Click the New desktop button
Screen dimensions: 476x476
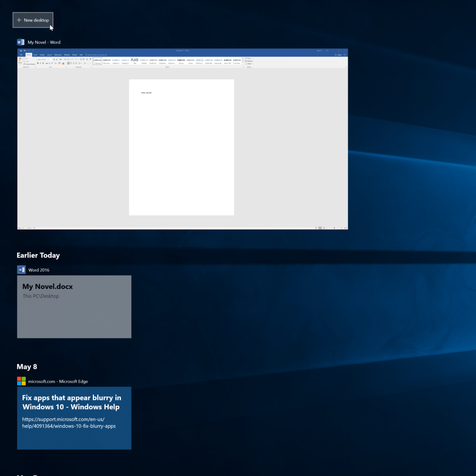click(33, 20)
